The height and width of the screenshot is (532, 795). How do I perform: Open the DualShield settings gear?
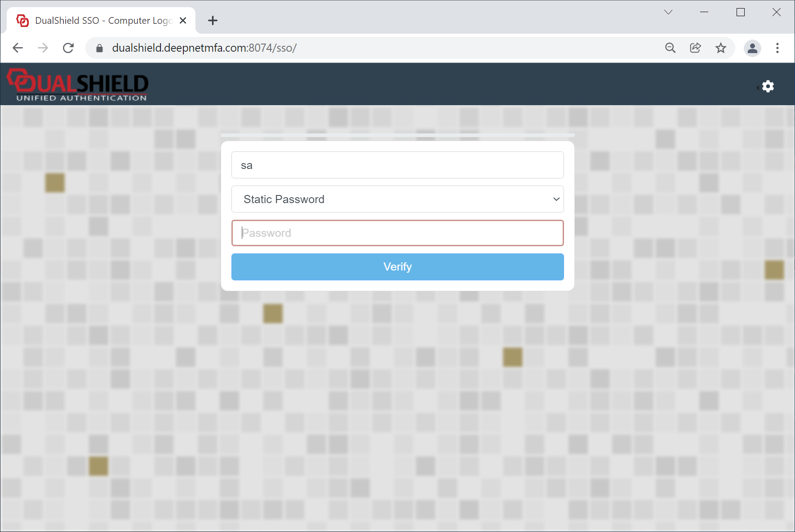click(x=768, y=86)
